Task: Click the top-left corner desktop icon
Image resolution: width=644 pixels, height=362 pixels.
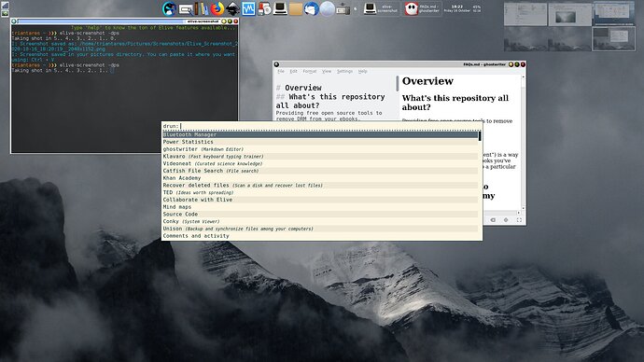Action: click(x=5, y=6)
